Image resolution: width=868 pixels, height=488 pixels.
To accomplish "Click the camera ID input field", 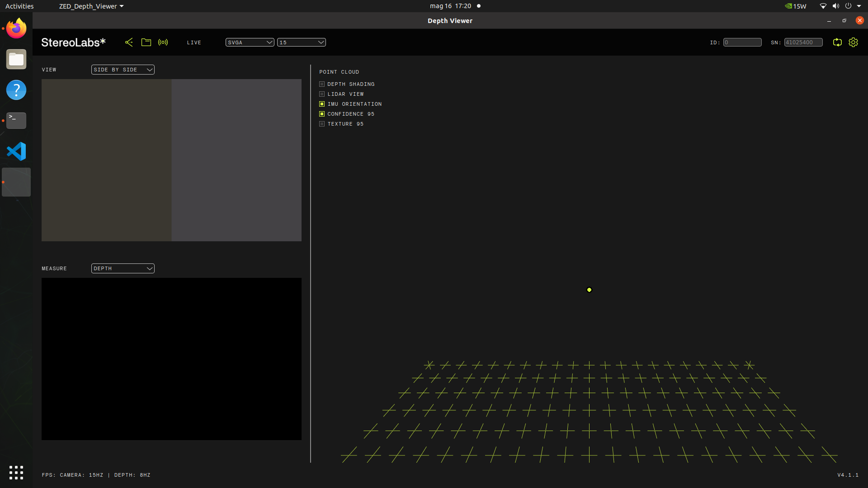I will (742, 42).
